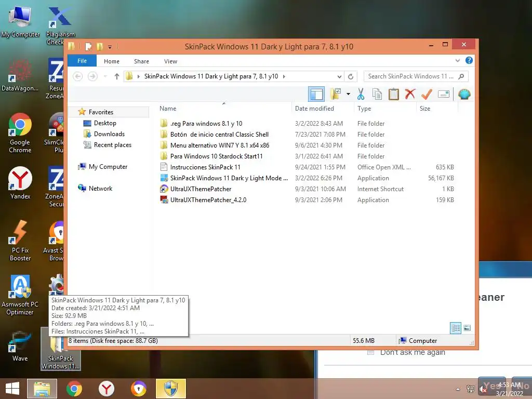Select Recent places in navigation pane
The height and width of the screenshot is (399, 532).
tap(112, 145)
